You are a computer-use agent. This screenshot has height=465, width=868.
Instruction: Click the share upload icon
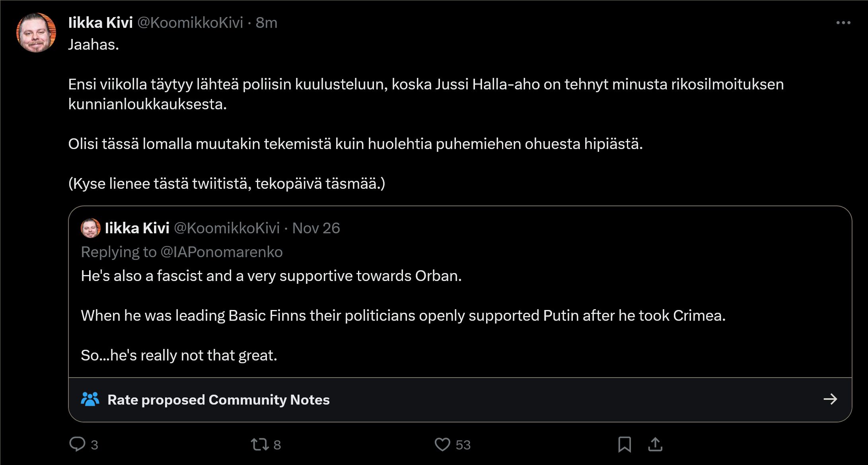[655, 444]
